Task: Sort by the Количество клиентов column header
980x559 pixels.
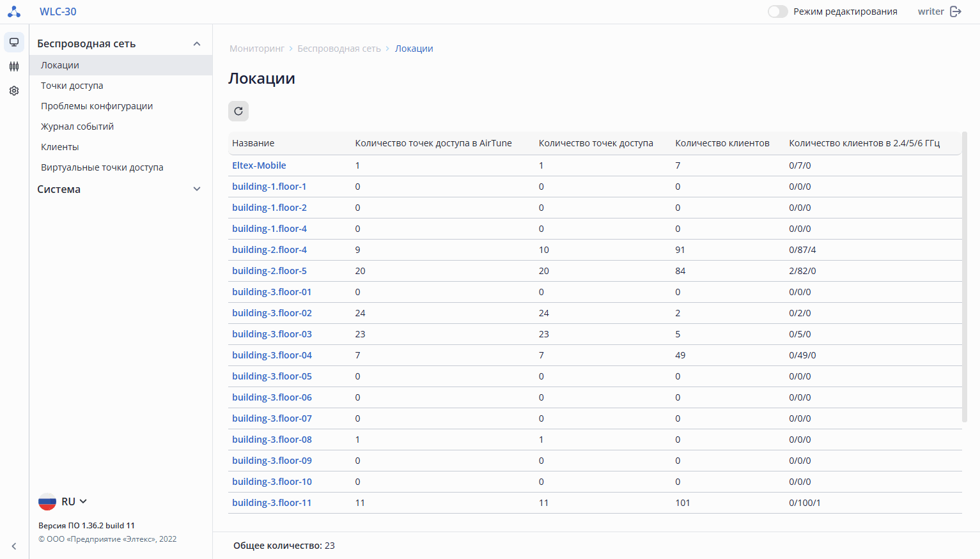Action: 722,143
